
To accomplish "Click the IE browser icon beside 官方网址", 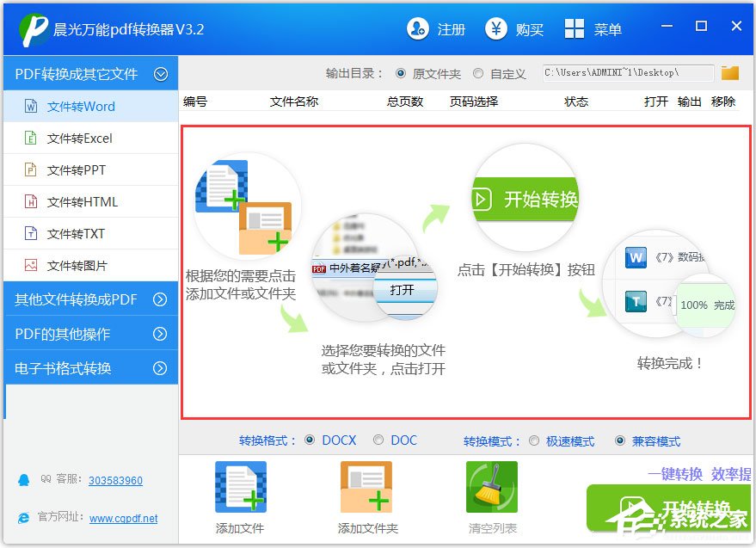I will click(23, 518).
